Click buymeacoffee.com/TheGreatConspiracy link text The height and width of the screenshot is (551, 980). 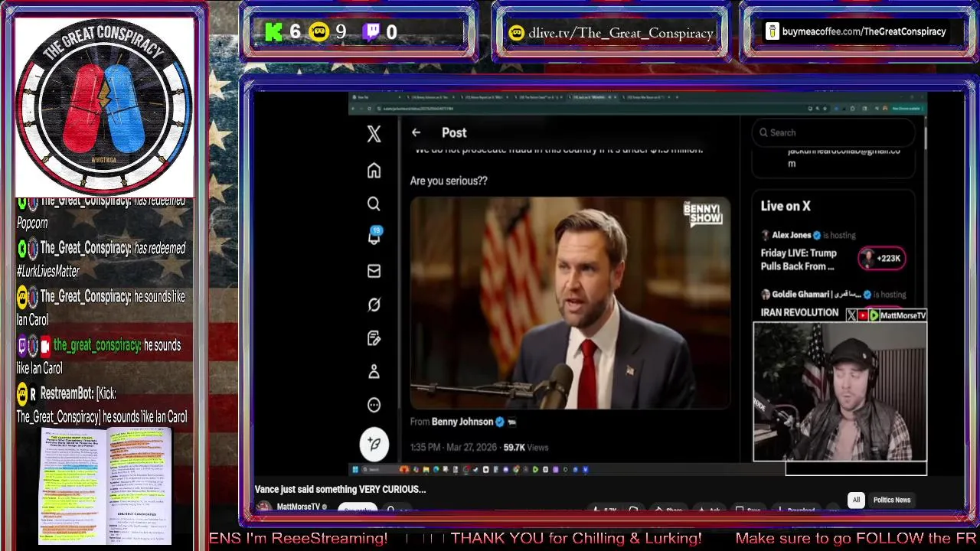coord(864,31)
